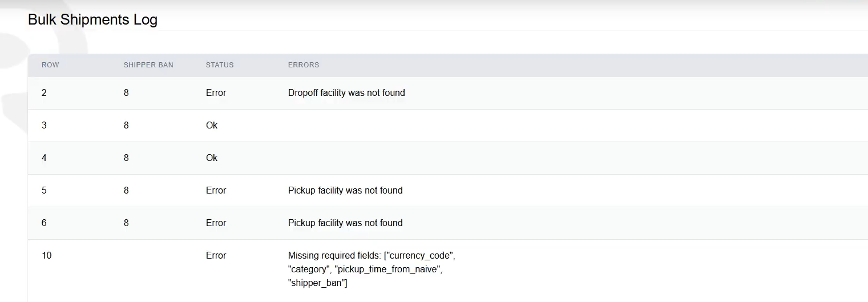This screenshot has height=302, width=868.
Task: Click row number 10 cell
Action: tap(47, 255)
